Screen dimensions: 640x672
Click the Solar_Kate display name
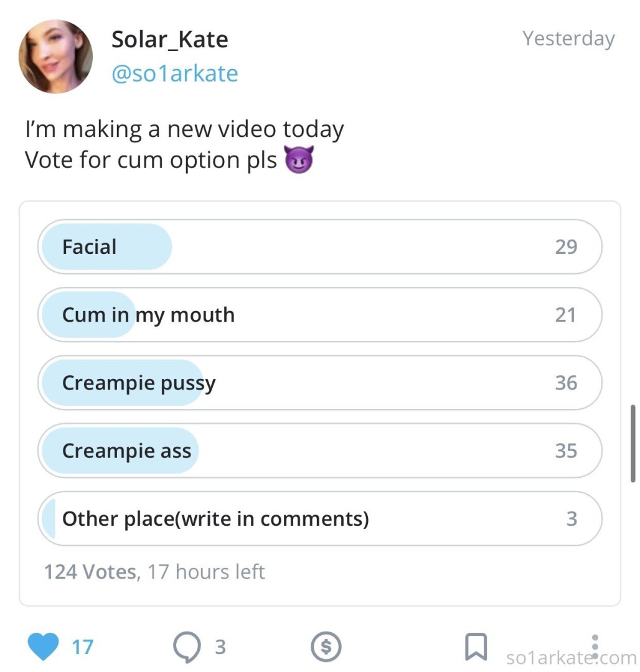coord(169,39)
